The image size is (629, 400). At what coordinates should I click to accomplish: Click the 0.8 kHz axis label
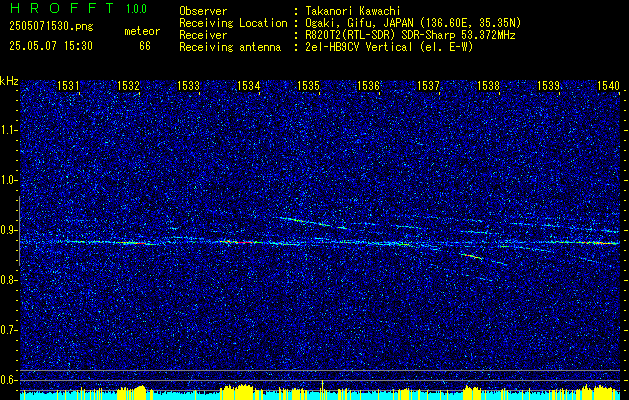coord(8,280)
